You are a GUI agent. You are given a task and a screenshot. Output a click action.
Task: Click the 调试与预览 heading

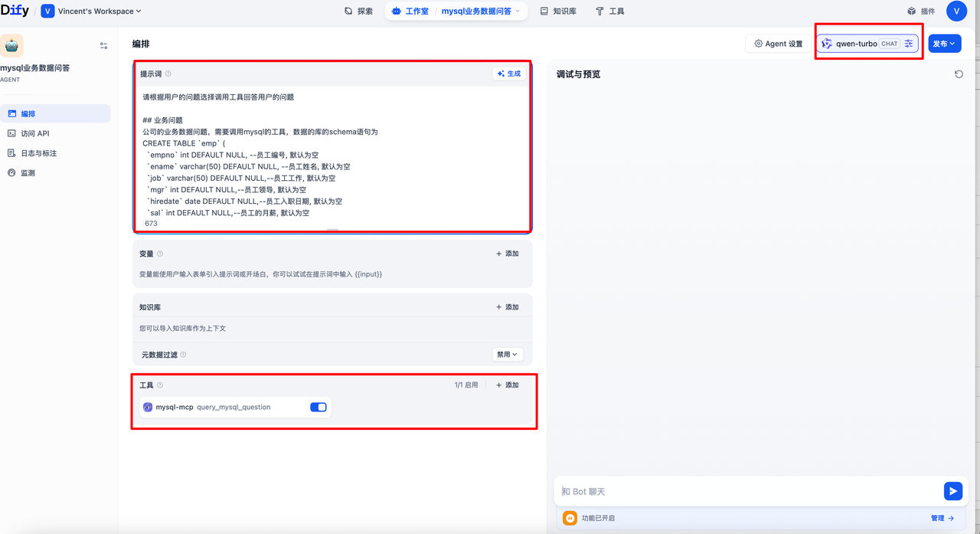pyautogui.click(x=578, y=74)
